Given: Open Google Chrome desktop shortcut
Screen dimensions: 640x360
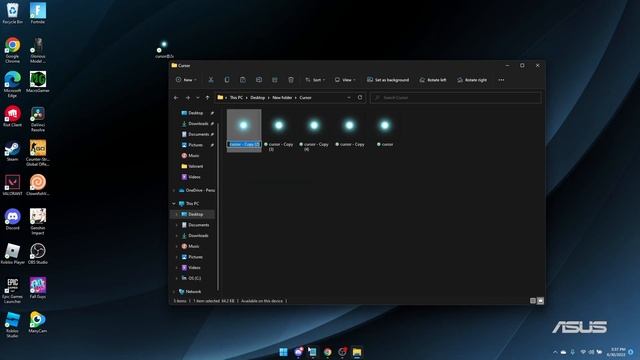Looking at the screenshot, I should point(12,50).
